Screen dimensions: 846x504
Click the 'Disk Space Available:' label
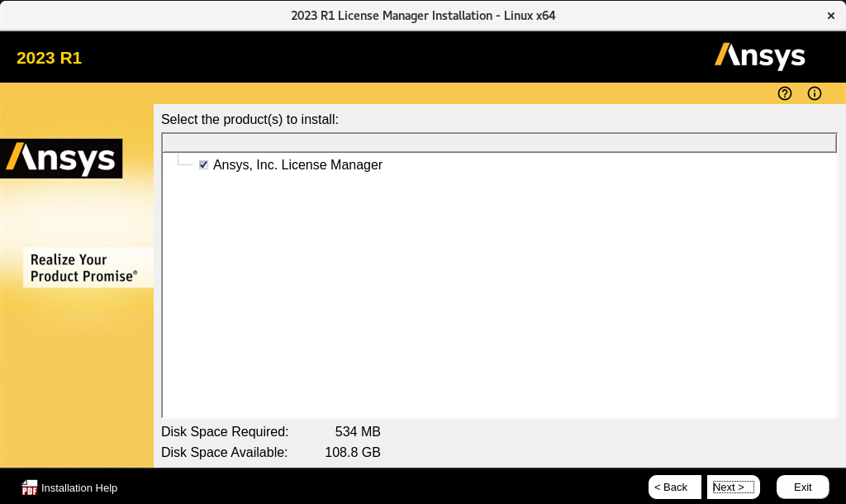click(225, 452)
